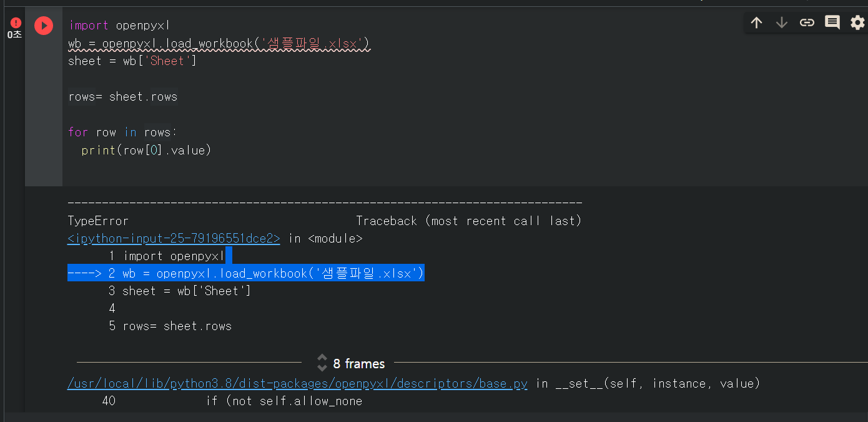The height and width of the screenshot is (422, 868).
Task: Click the print(row[0].value) code line
Action: click(x=146, y=150)
